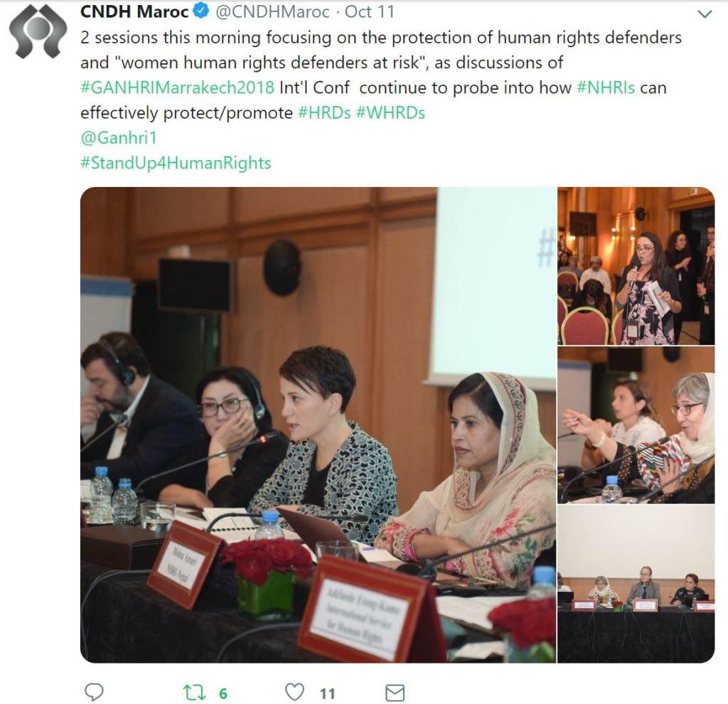
Task: Visit the @Ganhri1 mention
Action: [x=119, y=137]
